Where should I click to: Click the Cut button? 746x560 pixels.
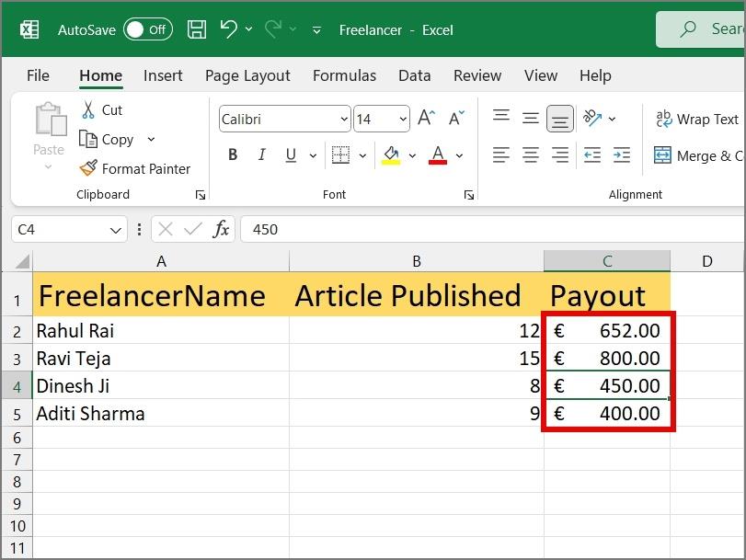pos(102,110)
